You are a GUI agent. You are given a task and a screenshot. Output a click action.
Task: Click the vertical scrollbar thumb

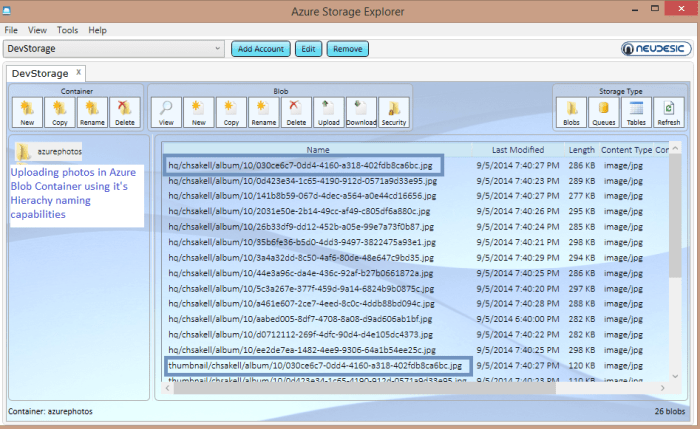[x=675, y=216]
